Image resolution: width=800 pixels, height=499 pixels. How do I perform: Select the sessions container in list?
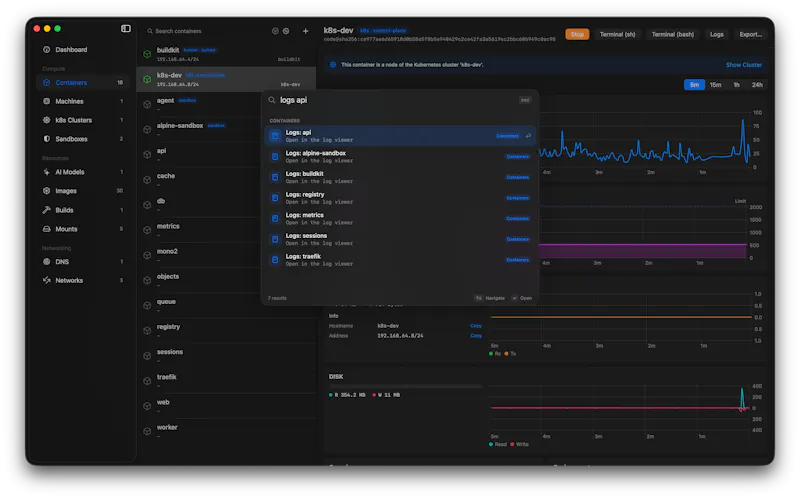226,356
